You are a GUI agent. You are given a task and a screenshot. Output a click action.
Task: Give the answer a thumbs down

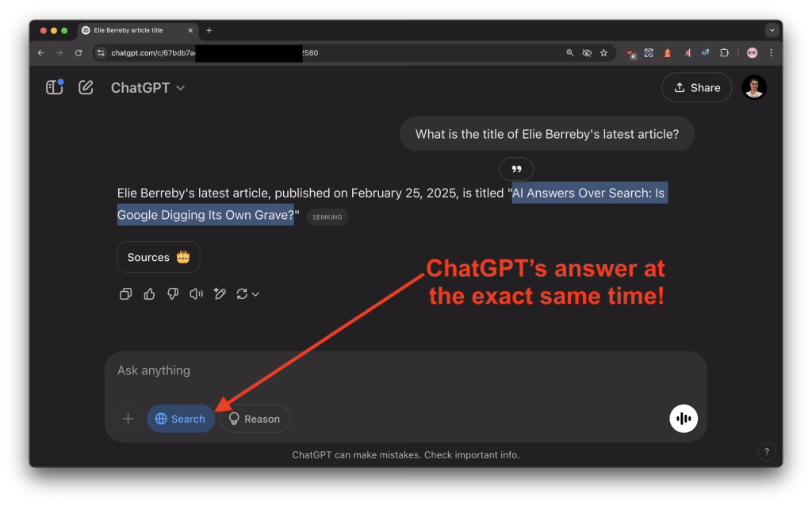pyautogui.click(x=173, y=294)
